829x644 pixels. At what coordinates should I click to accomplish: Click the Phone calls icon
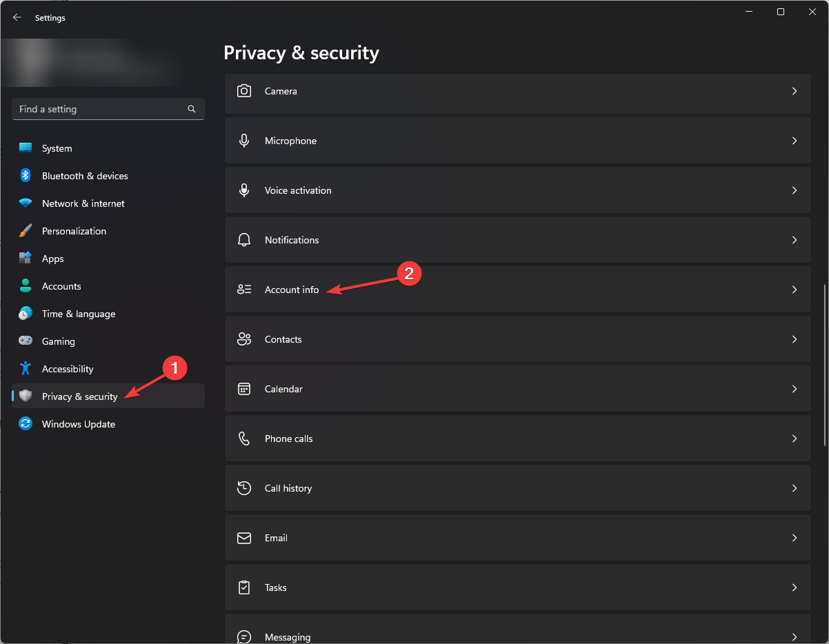coord(244,438)
